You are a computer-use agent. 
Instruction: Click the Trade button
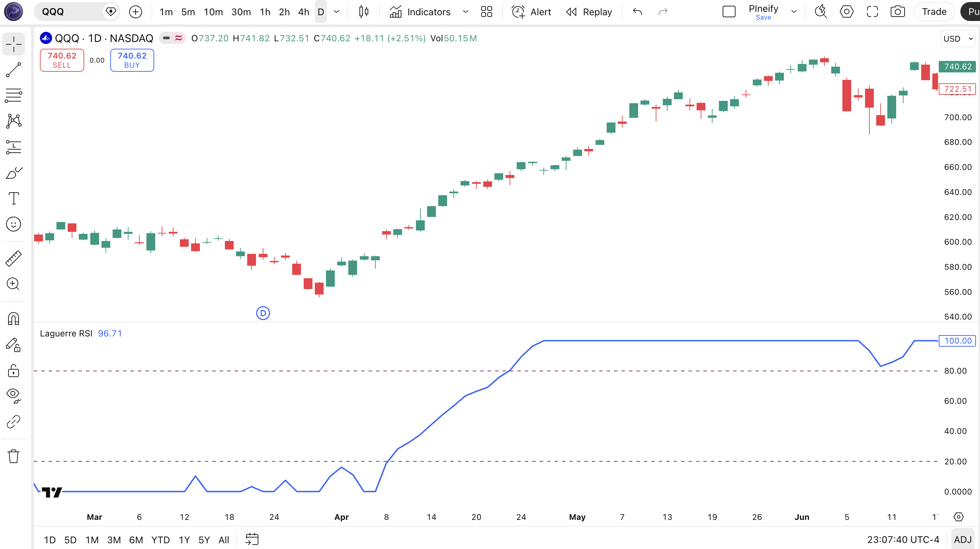tap(934, 12)
